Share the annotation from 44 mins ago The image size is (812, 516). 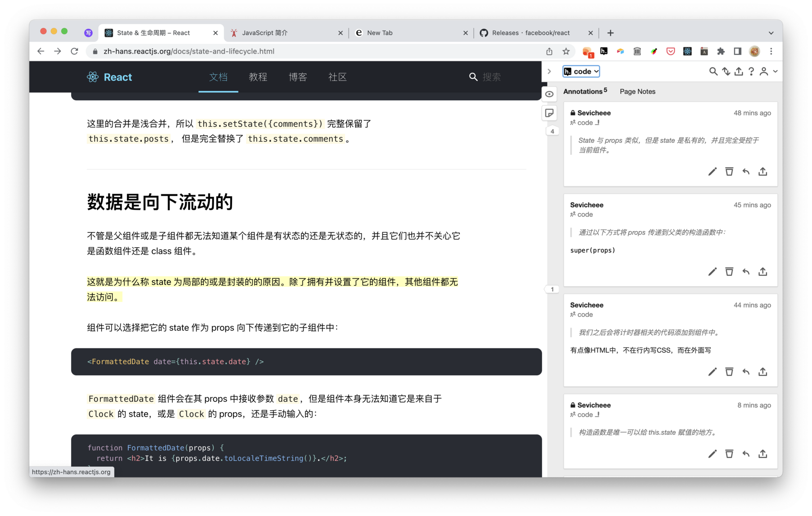pyautogui.click(x=763, y=372)
